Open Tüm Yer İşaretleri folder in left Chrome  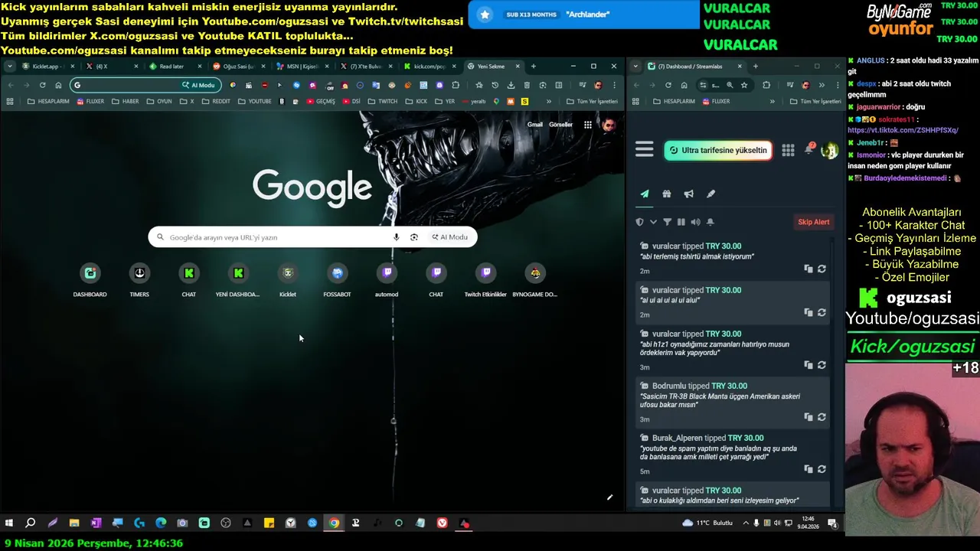[592, 101]
